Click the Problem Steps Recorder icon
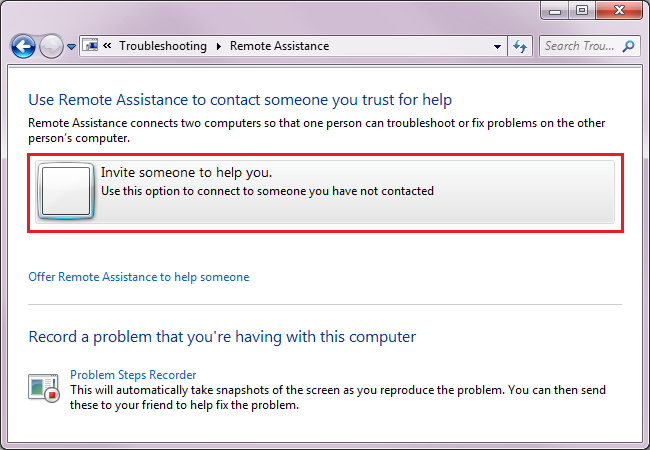 pyautogui.click(x=44, y=387)
